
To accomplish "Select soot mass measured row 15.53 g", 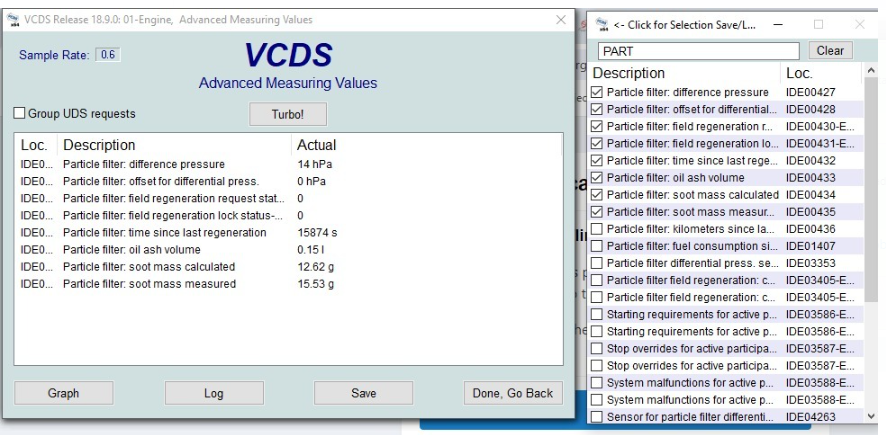I will coord(288,284).
